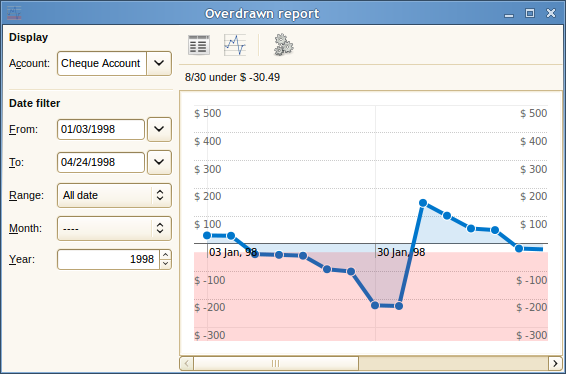566x374 pixels.
Task: Maximize the Overdrawn report window
Action: 530,13
